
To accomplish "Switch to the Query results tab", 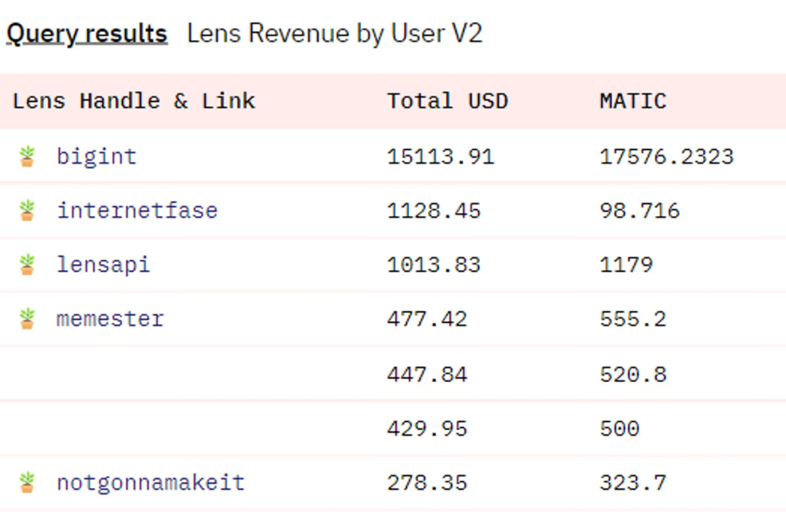I will click(87, 33).
